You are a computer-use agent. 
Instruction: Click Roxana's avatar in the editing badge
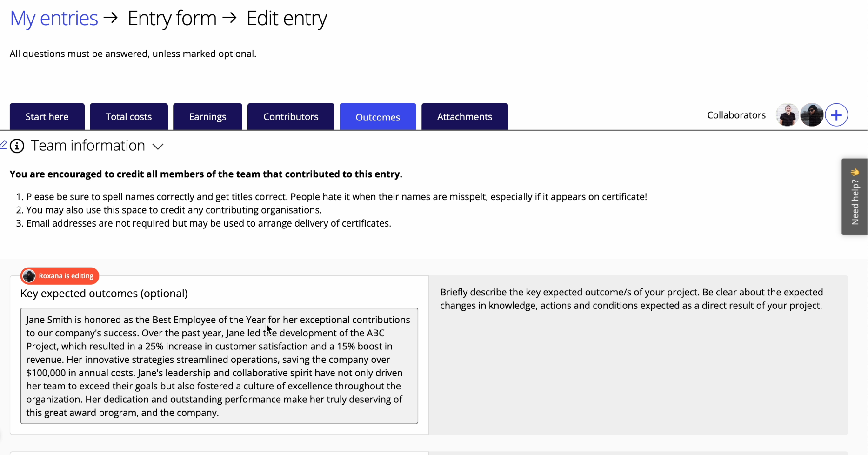tap(29, 276)
